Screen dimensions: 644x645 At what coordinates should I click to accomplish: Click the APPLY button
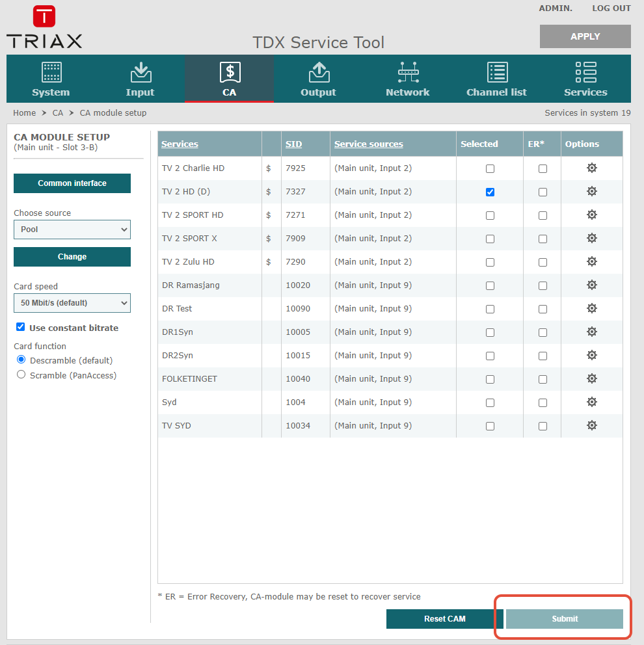[585, 36]
